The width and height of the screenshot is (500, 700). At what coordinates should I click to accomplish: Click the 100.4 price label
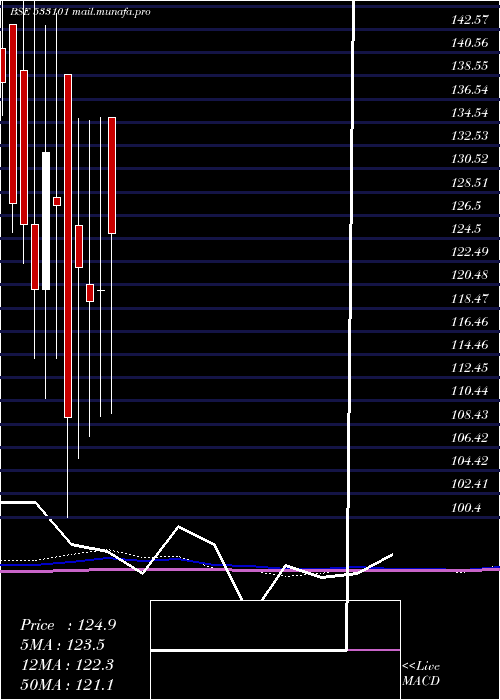tap(466, 508)
